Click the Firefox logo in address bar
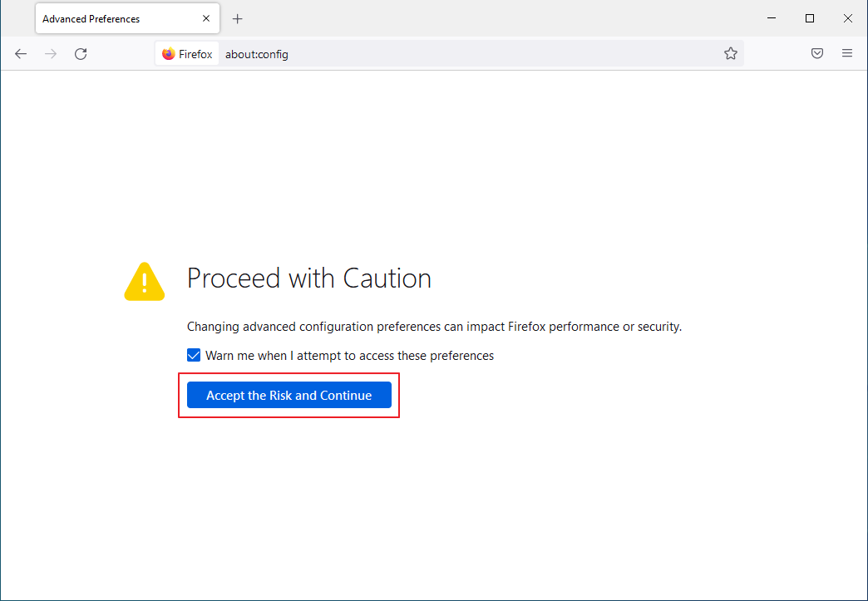868x601 pixels. (x=169, y=54)
